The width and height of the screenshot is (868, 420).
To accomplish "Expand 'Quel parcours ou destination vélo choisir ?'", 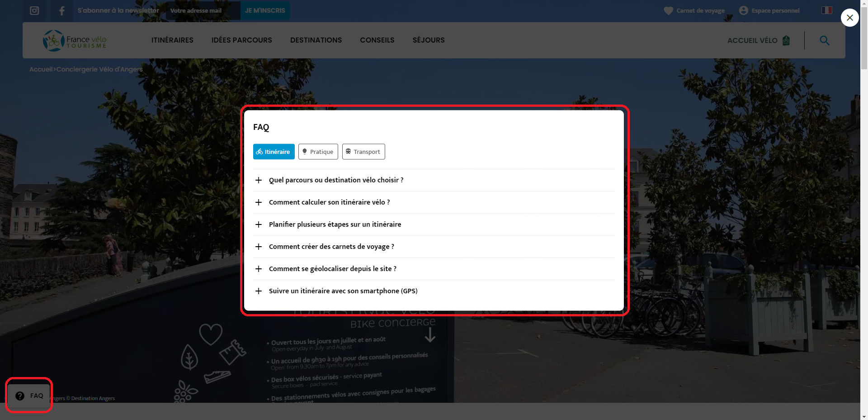I will 335,180.
